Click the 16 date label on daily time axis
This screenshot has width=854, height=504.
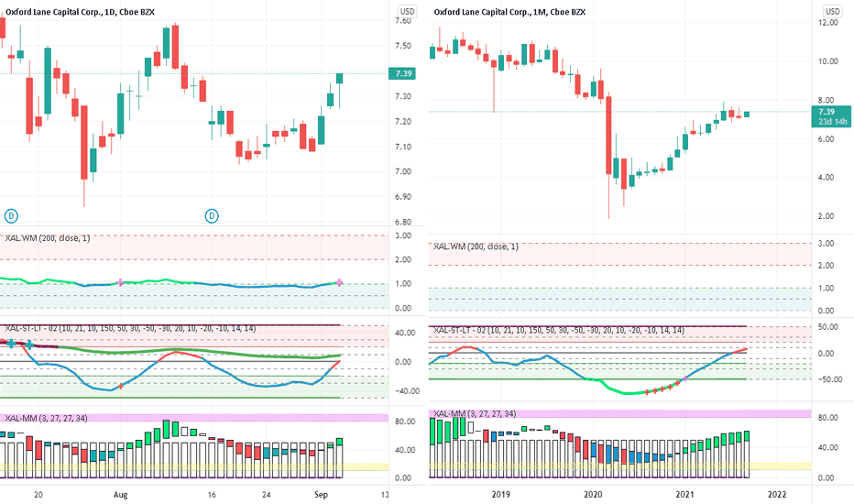pyautogui.click(x=212, y=495)
